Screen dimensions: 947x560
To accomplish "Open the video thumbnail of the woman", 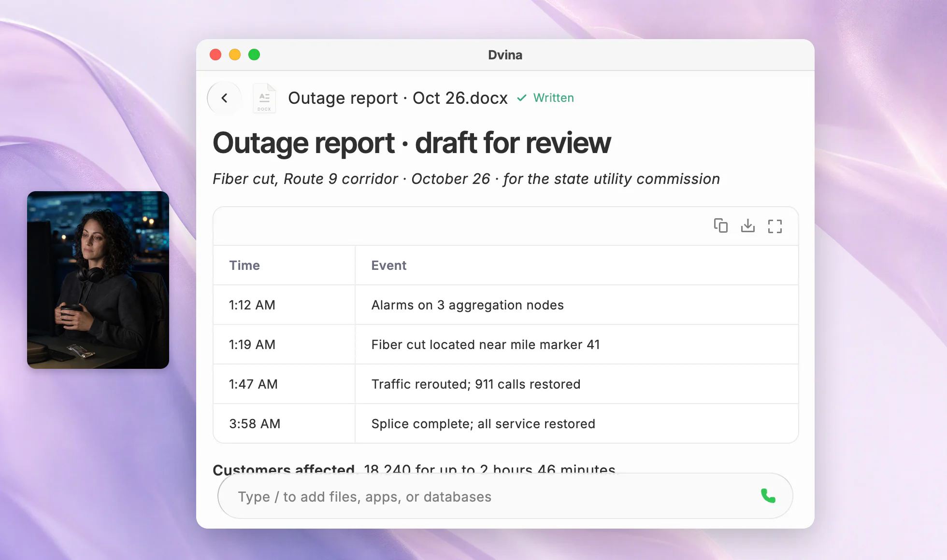I will [x=98, y=280].
